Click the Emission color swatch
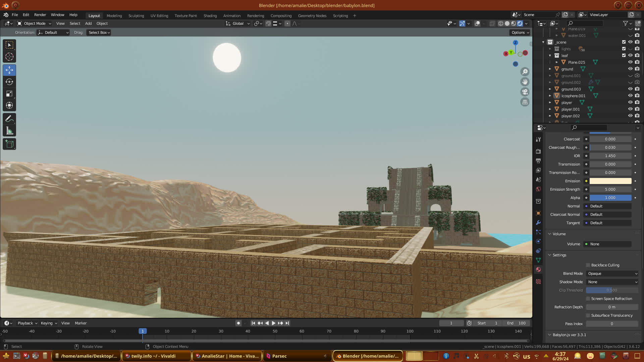Screen dimensions: 644x362 [x=610, y=181]
